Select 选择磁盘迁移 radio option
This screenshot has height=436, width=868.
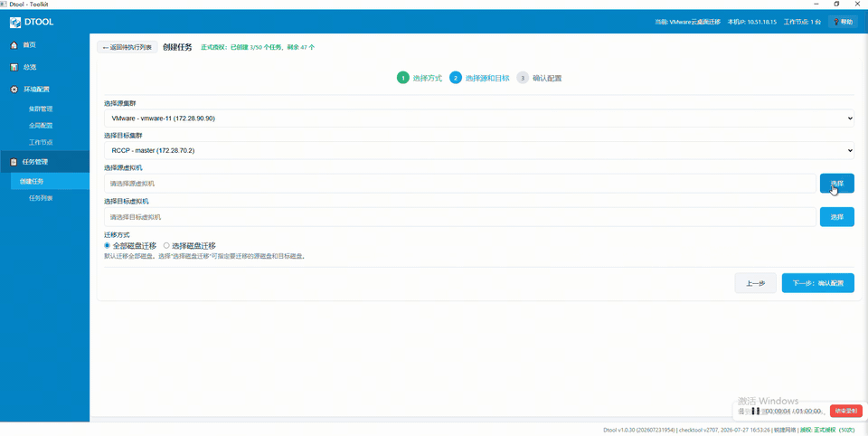pos(166,245)
